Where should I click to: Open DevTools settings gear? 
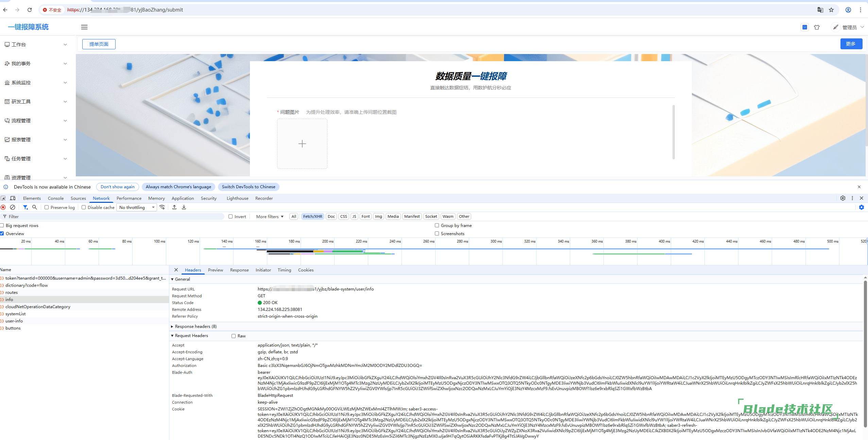coord(843,198)
